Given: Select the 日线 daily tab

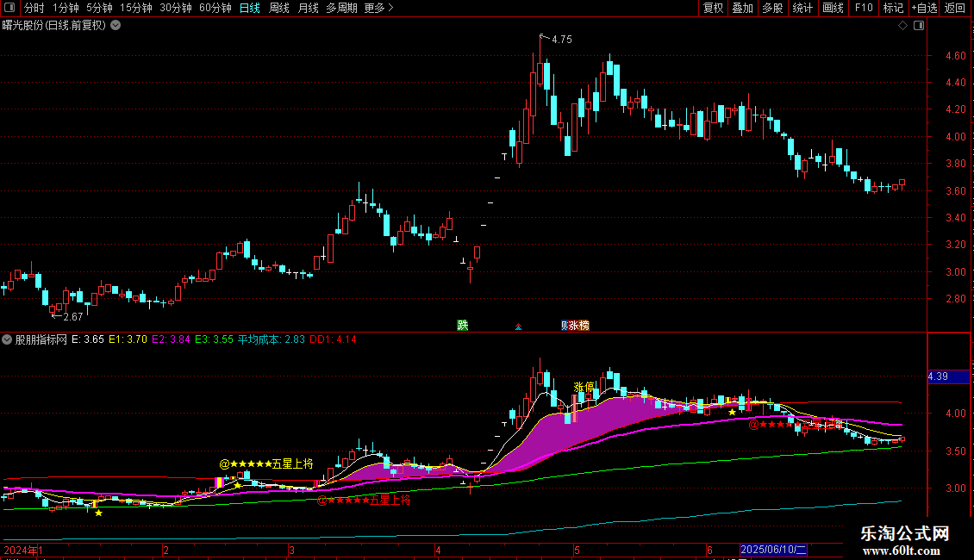Looking at the screenshot, I should [250, 8].
